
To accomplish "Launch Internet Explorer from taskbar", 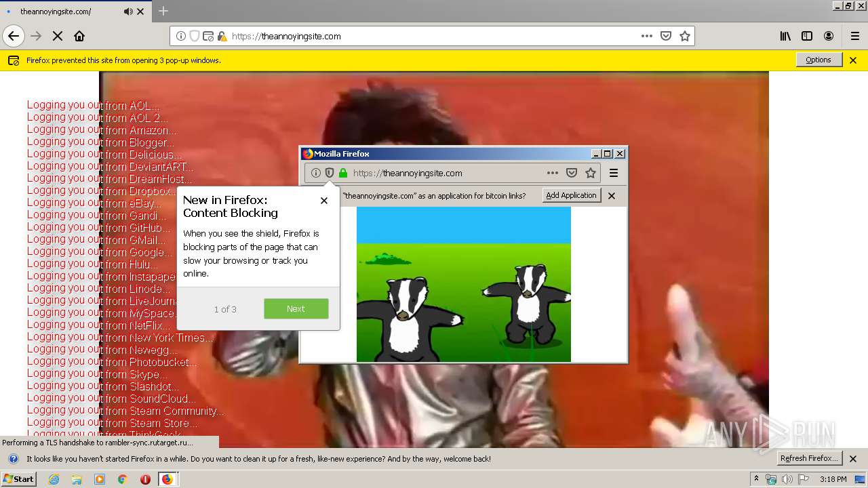I will 54,479.
